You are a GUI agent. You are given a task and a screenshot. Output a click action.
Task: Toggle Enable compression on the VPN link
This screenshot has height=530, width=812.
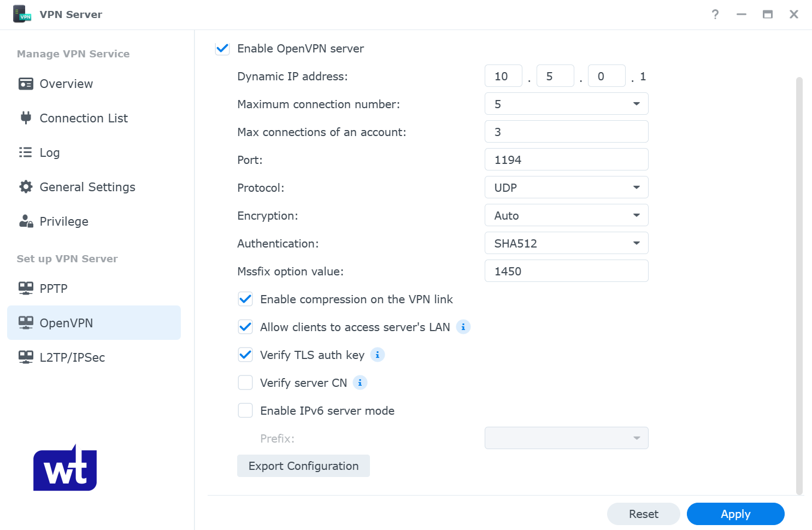point(245,299)
